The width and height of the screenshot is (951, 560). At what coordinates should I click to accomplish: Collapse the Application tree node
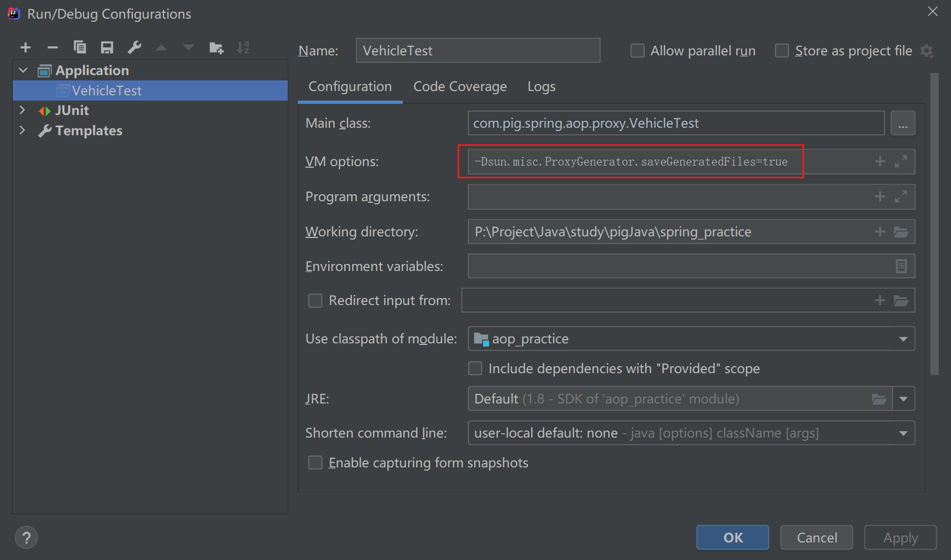click(23, 70)
